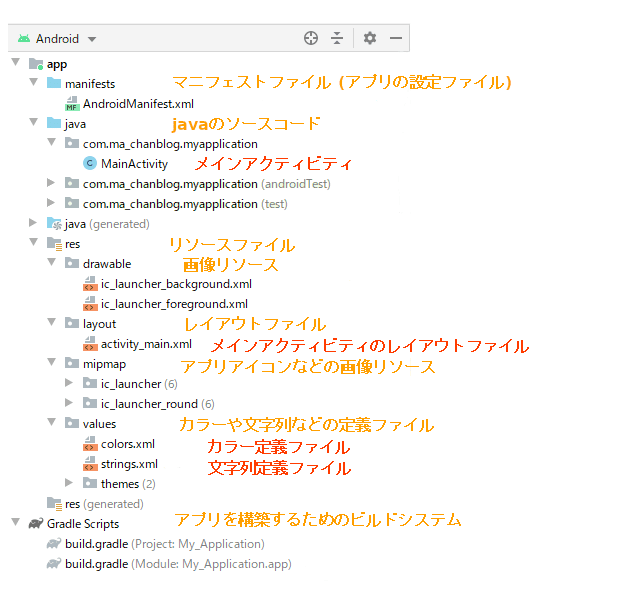Open AndroidManifest.xml

[x=138, y=104]
